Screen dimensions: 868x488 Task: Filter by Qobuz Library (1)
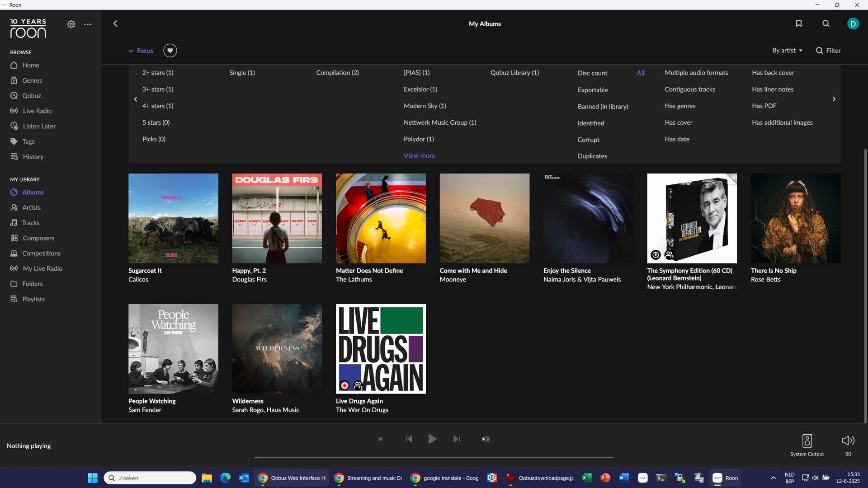514,73
